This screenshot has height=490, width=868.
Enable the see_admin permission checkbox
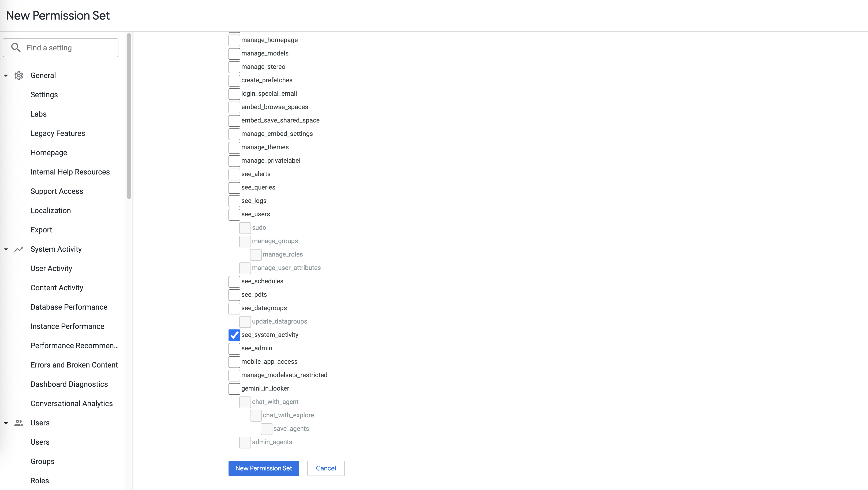pyautogui.click(x=234, y=348)
